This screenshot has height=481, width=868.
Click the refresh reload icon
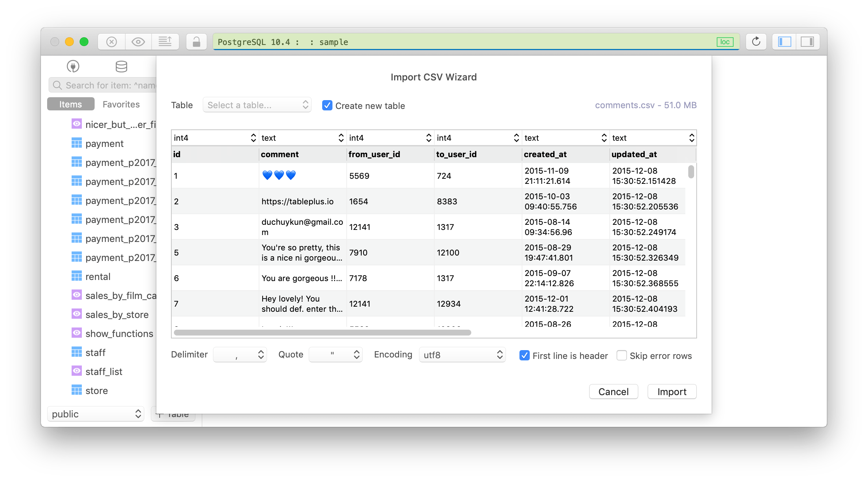[x=756, y=42]
